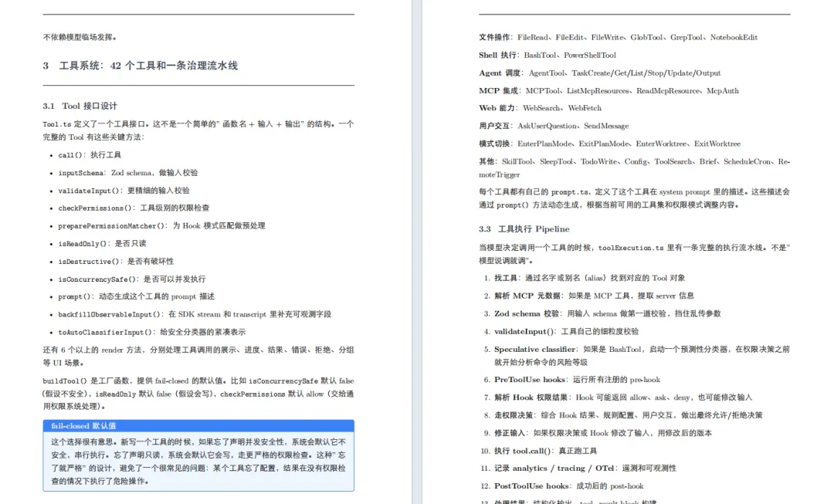Click the word "FileRead" in file tools line

coord(532,37)
